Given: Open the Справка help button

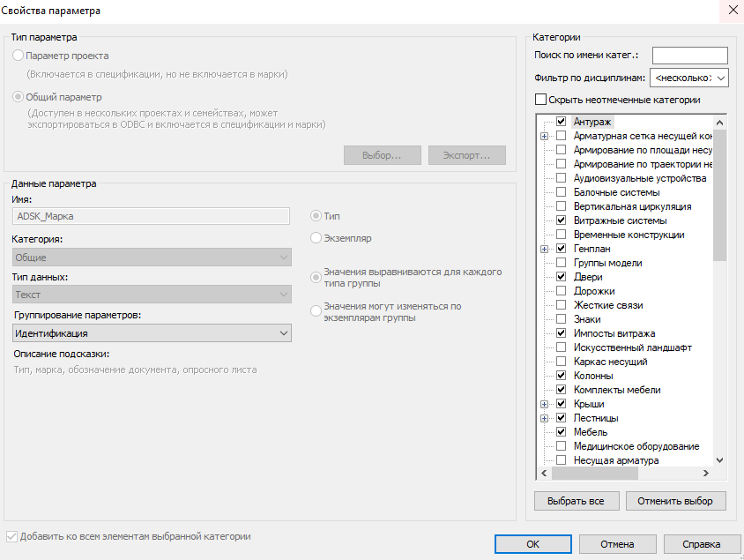Looking at the screenshot, I should click(702, 544).
